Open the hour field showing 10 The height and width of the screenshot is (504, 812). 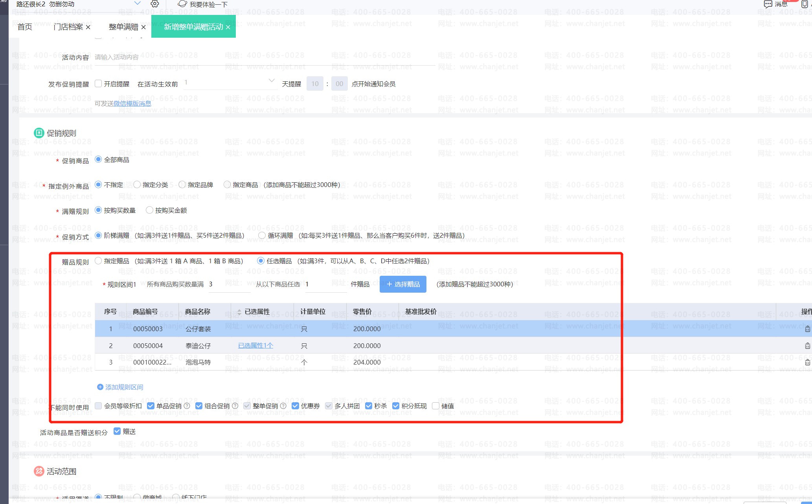(x=315, y=84)
